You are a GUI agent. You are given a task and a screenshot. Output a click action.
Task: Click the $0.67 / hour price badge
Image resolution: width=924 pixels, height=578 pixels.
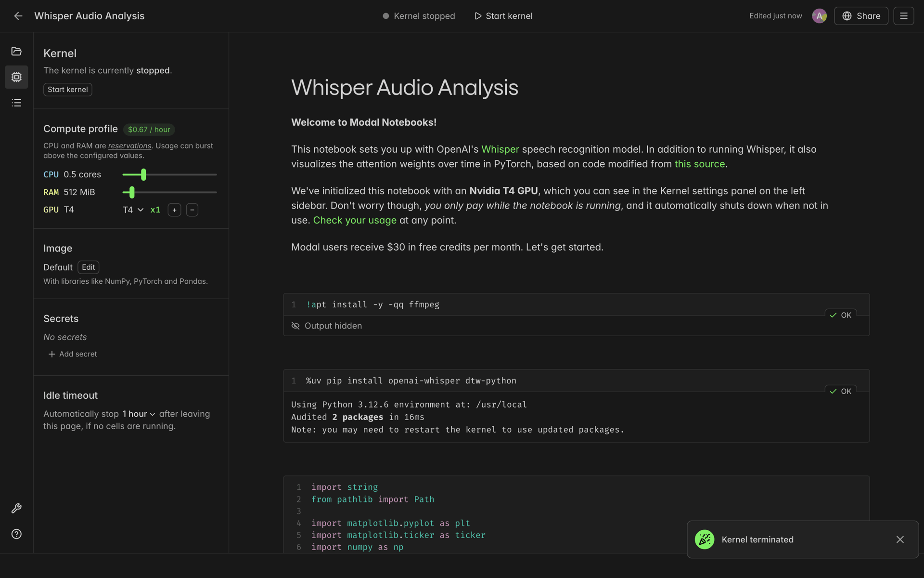(x=149, y=130)
